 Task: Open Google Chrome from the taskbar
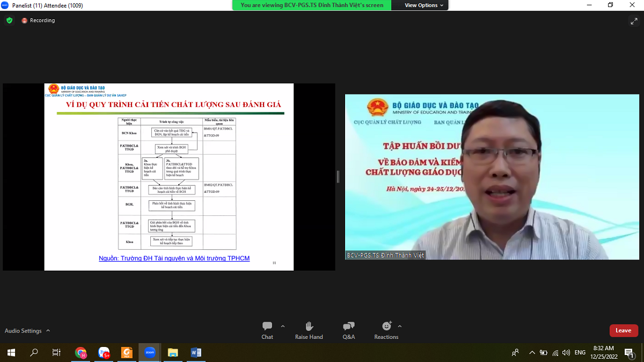[x=80, y=353]
